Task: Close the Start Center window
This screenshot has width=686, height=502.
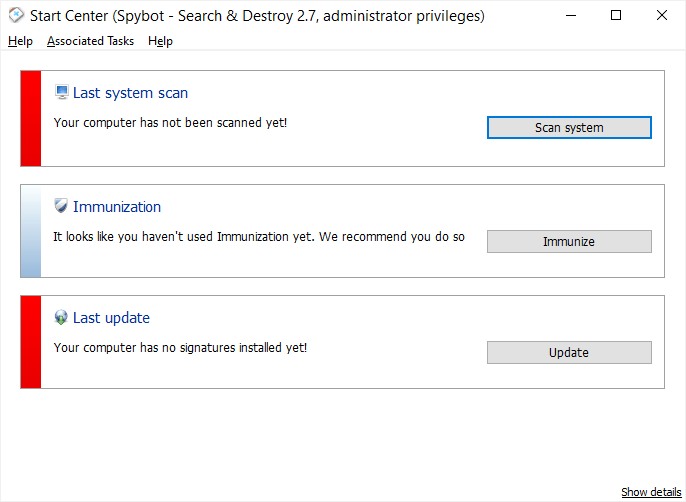Action: (x=662, y=15)
